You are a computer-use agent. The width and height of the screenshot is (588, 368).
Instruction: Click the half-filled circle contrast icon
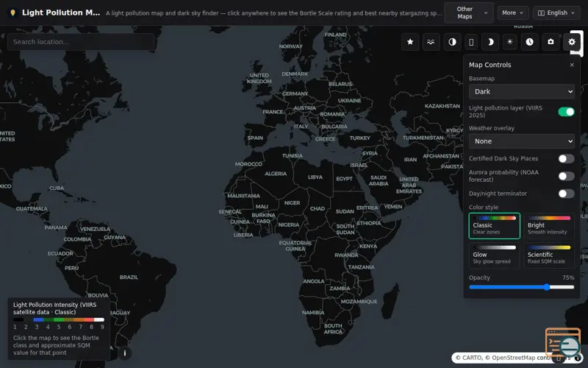tap(452, 42)
